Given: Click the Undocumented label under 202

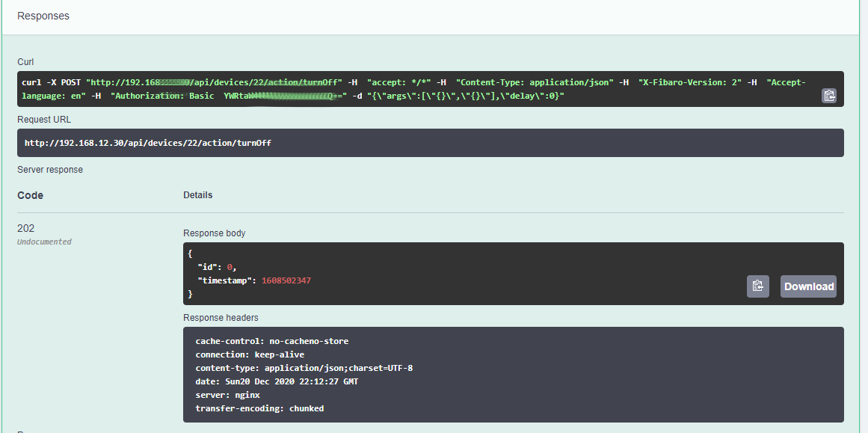Looking at the screenshot, I should click(44, 242).
